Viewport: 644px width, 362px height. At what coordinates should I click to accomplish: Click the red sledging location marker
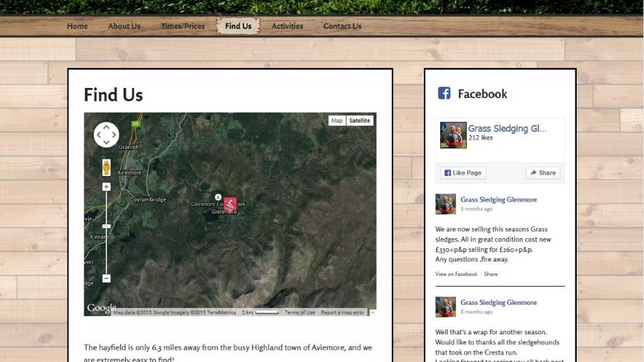[x=229, y=203]
